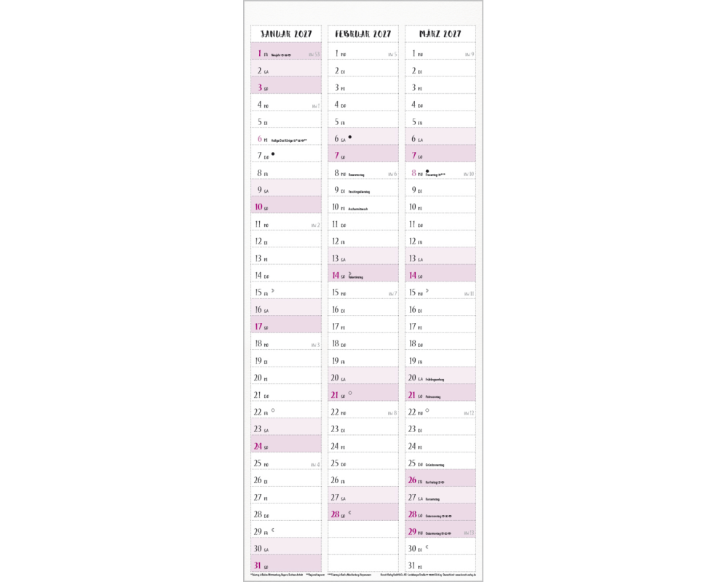Click the new moon icon on January 7
This screenshot has height=582, width=728.
[272, 154]
